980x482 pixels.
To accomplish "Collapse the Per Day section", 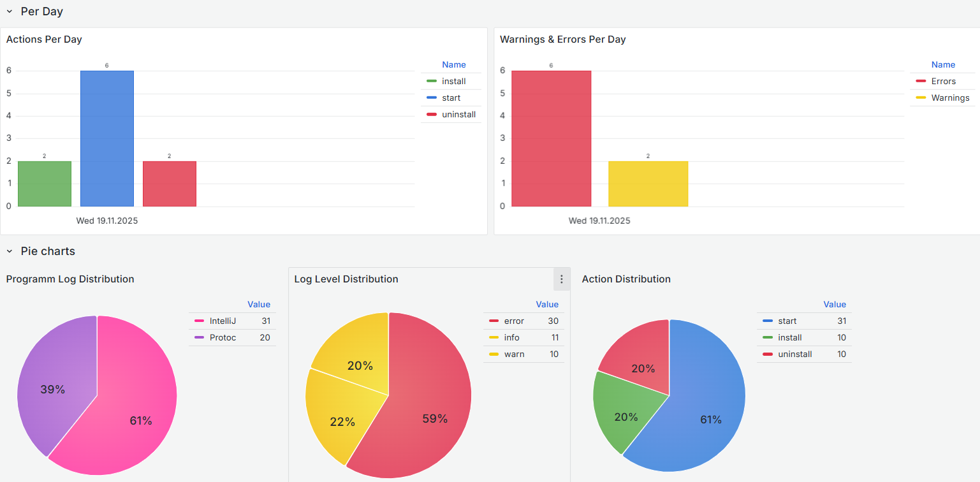I will click(10, 11).
